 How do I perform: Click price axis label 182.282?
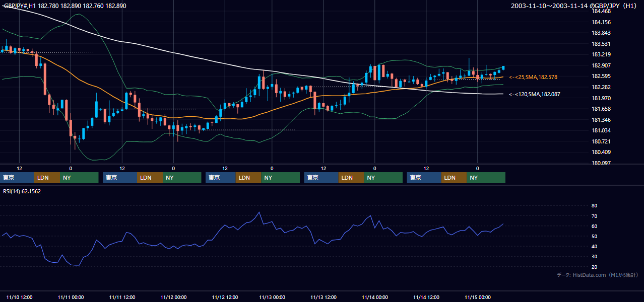[x=602, y=87]
